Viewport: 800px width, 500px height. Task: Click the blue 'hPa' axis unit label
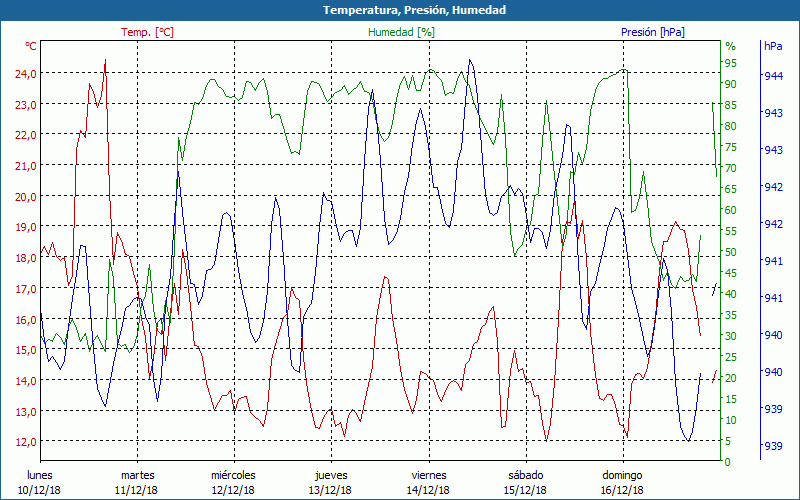773,46
